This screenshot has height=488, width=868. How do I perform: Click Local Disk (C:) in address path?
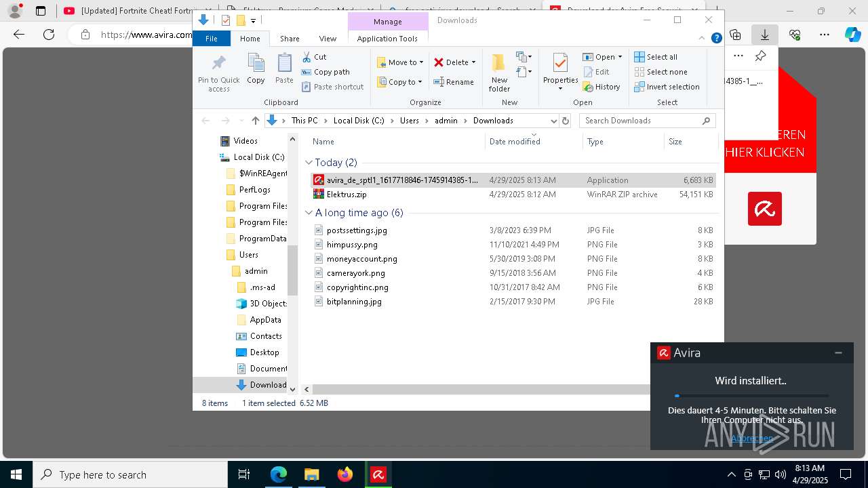click(359, 121)
